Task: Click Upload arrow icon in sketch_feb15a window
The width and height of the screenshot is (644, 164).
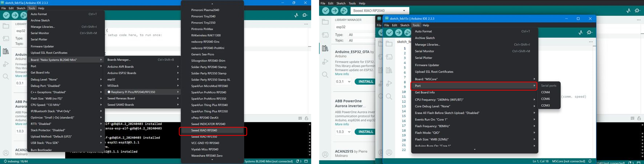Action: (x=15, y=15)
